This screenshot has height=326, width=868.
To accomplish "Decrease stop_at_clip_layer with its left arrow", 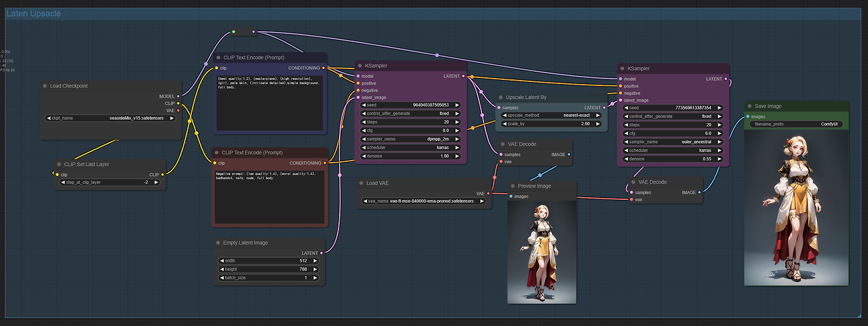I will [63, 182].
